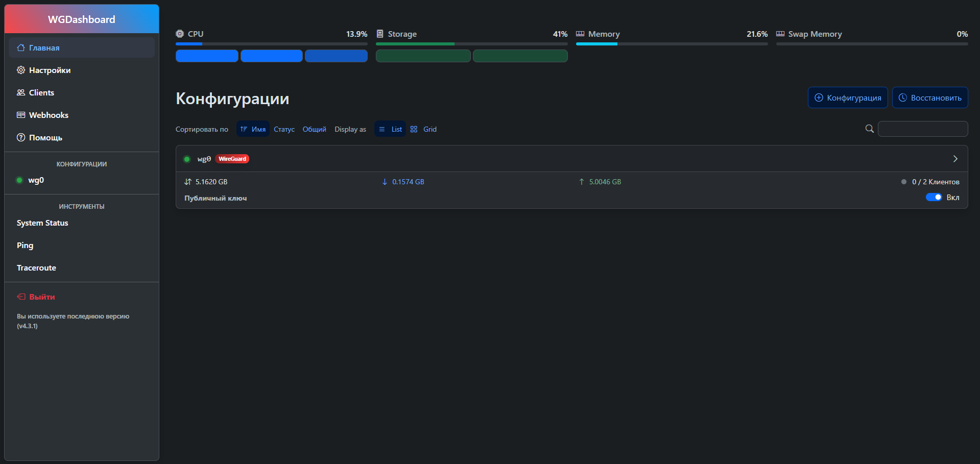This screenshot has width=980, height=464.
Task: Click the Webhooks sidebar icon
Action: (21, 115)
